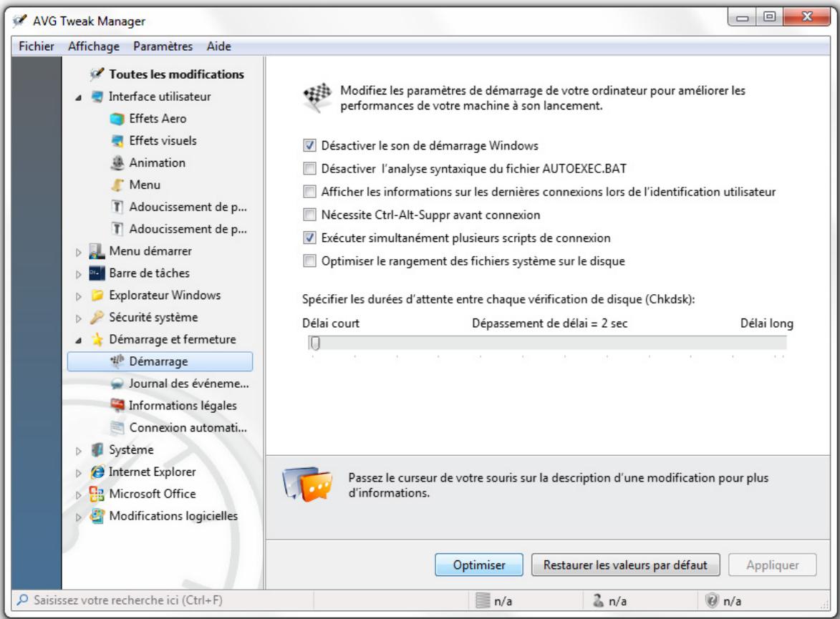Image resolution: width=840 pixels, height=619 pixels.
Task: Collapse the Démarrage et fermeture node
Action: pos(79,340)
